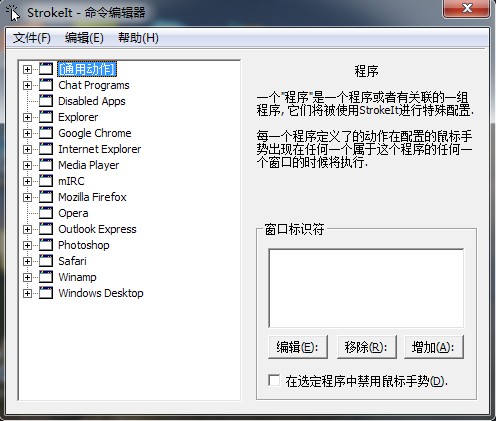The height and width of the screenshot is (421, 496).
Task: Open the 文件(F) menu
Action: point(32,38)
